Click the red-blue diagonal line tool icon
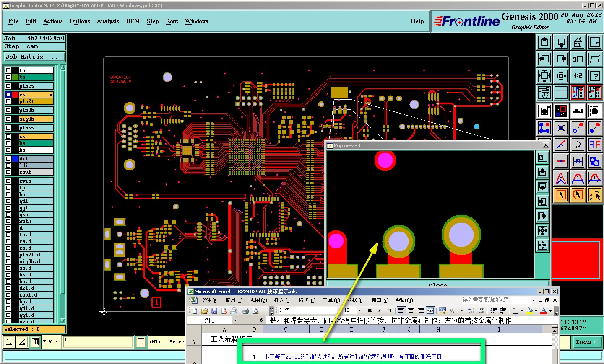The width and height of the screenshot is (604, 364). (561, 145)
